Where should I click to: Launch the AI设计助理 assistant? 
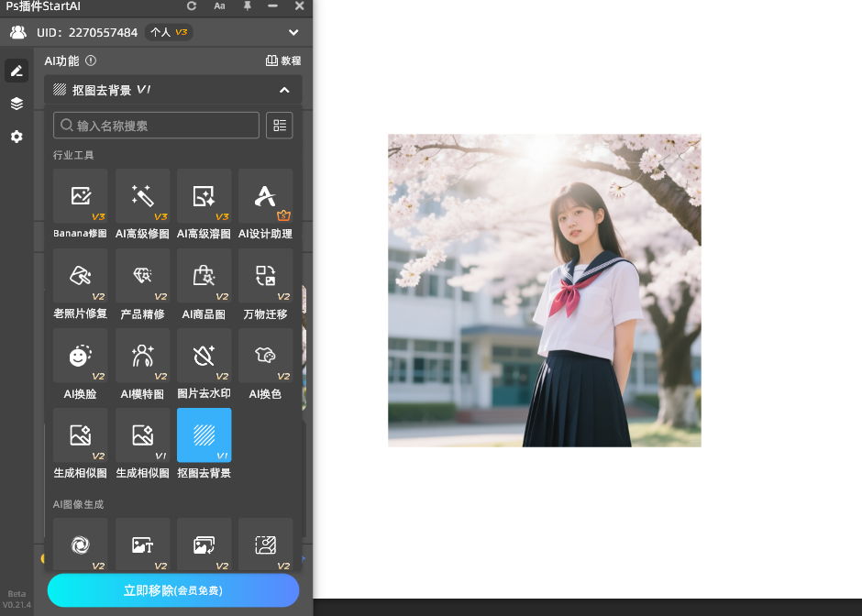tap(265, 196)
